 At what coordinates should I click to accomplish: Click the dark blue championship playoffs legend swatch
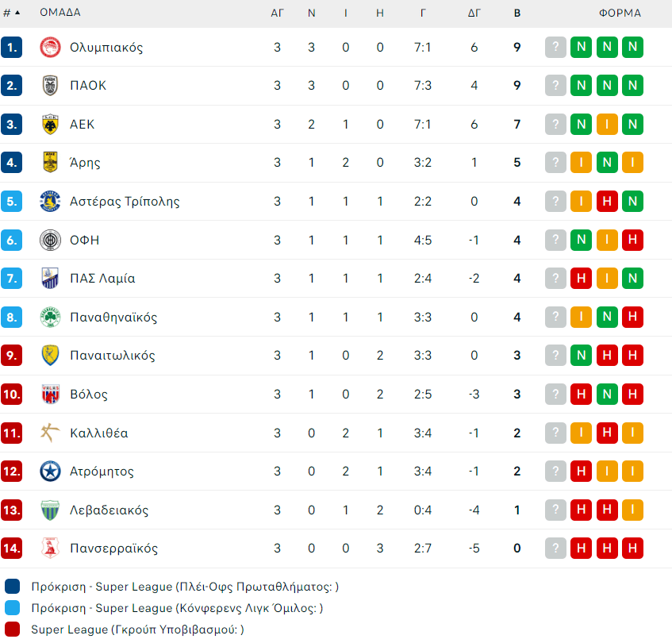12,587
